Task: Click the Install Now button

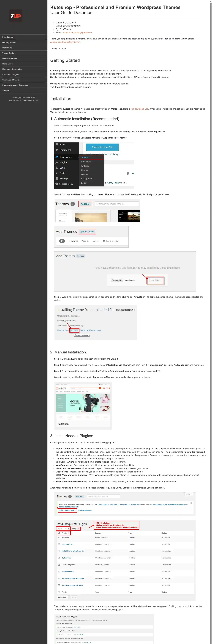Action: 155,280
